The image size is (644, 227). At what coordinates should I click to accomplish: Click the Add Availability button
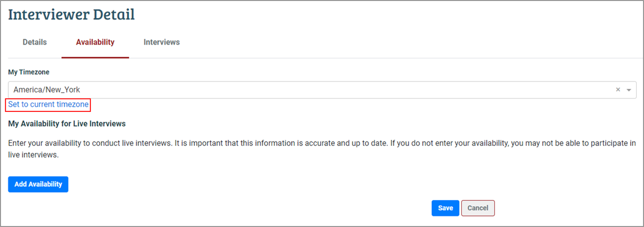(38, 184)
